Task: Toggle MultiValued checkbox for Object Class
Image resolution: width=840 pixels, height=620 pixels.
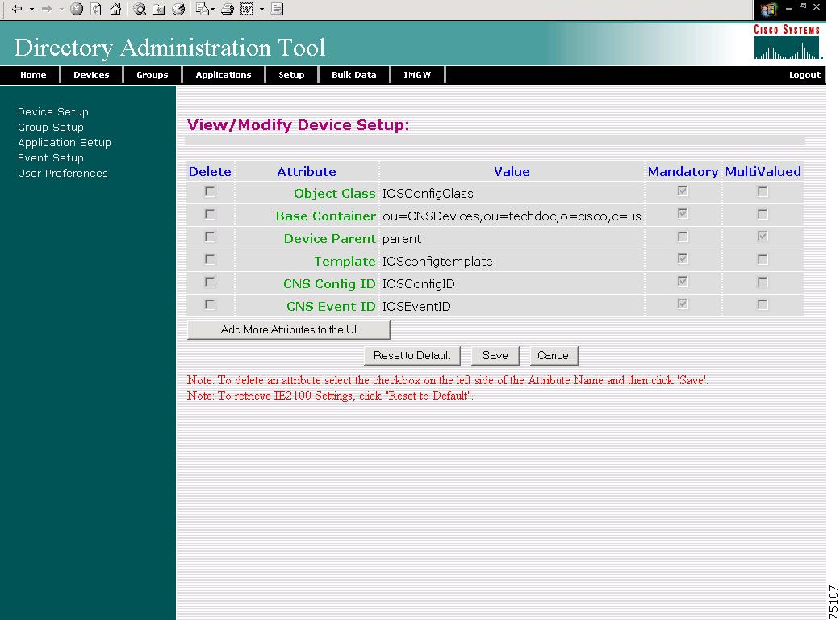Action: [x=763, y=191]
